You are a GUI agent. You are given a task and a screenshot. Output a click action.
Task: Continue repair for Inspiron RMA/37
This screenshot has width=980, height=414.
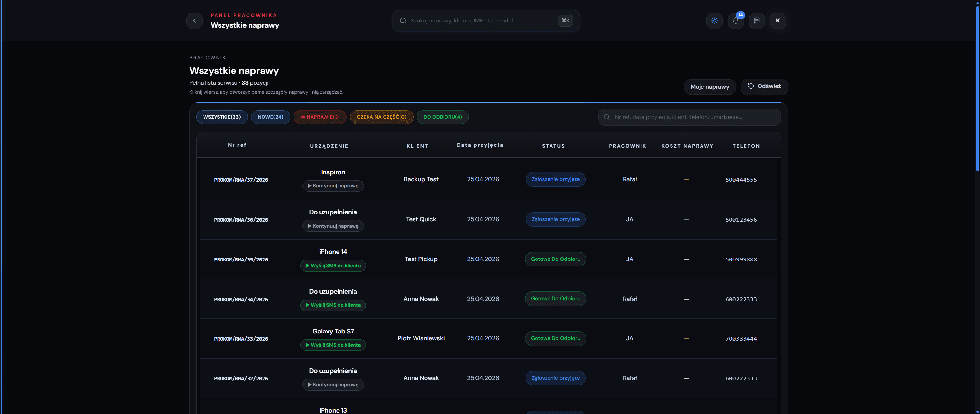(x=333, y=186)
